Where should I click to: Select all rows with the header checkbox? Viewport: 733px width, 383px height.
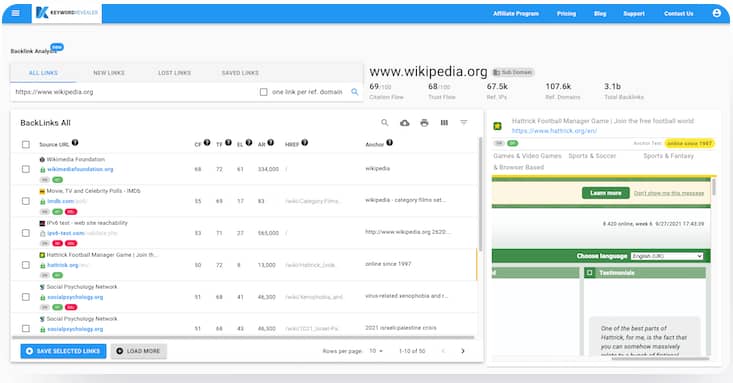(26, 145)
